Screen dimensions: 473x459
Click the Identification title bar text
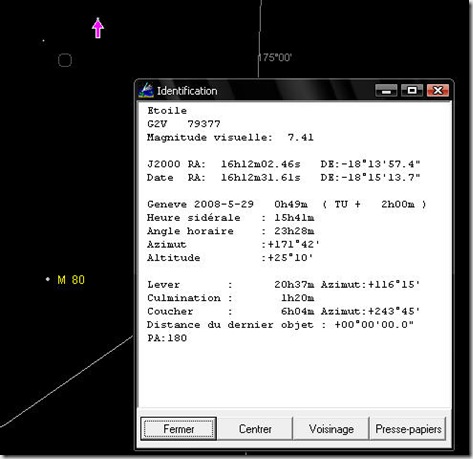click(x=187, y=91)
